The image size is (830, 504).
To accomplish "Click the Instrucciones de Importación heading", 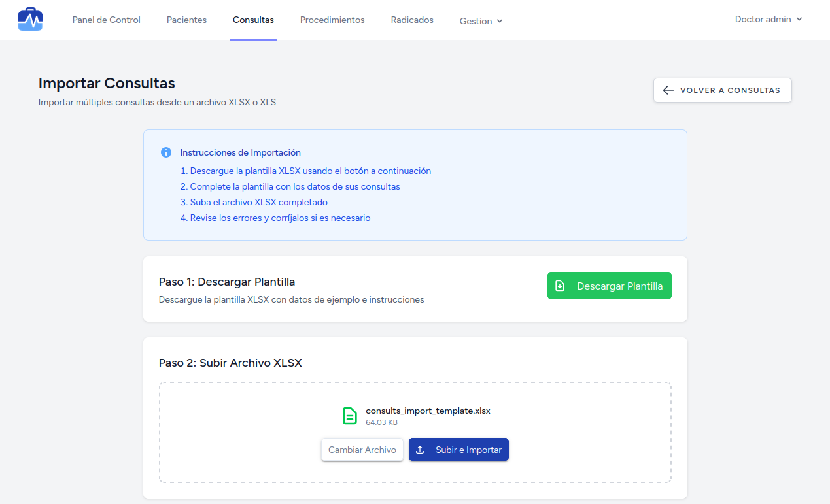I will coord(240,152).
